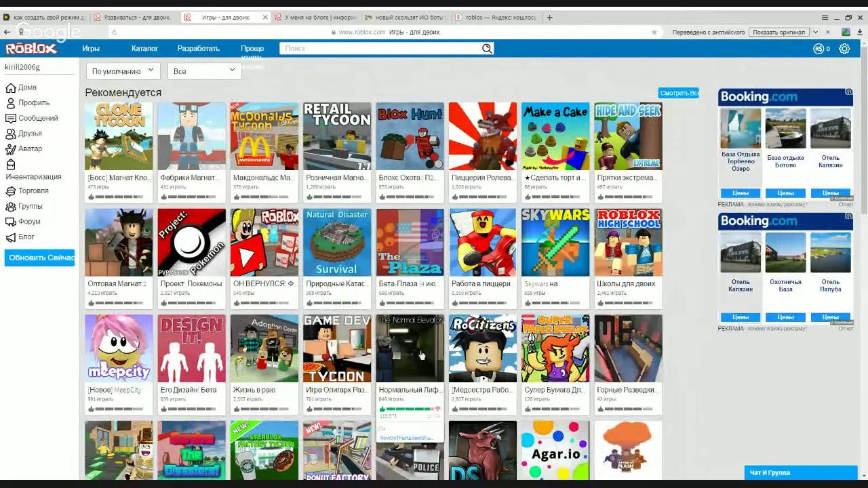Image resolution: width=868 pixels, height=488 pixels.
Task: Click the Home (Дома) house icon
Action: (x=10, y=87)
